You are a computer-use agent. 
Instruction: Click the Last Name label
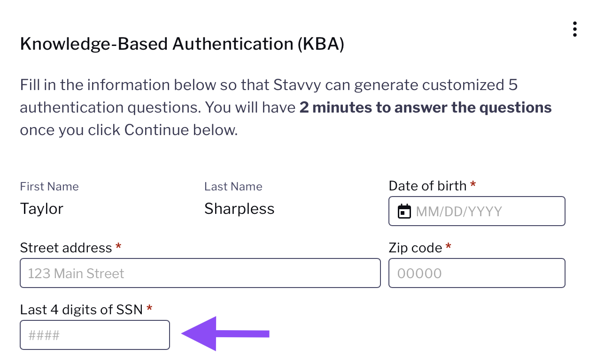click(233, 187)
